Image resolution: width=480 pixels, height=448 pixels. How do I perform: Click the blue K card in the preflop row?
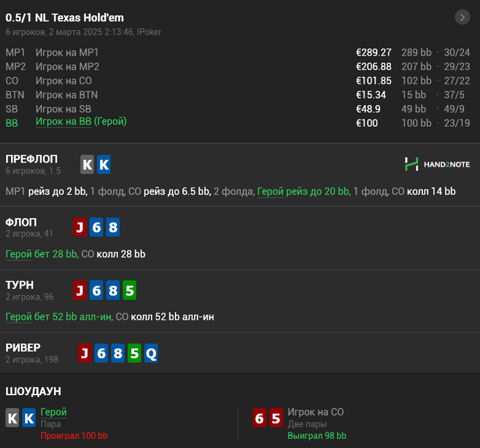(x=104, y=165)
